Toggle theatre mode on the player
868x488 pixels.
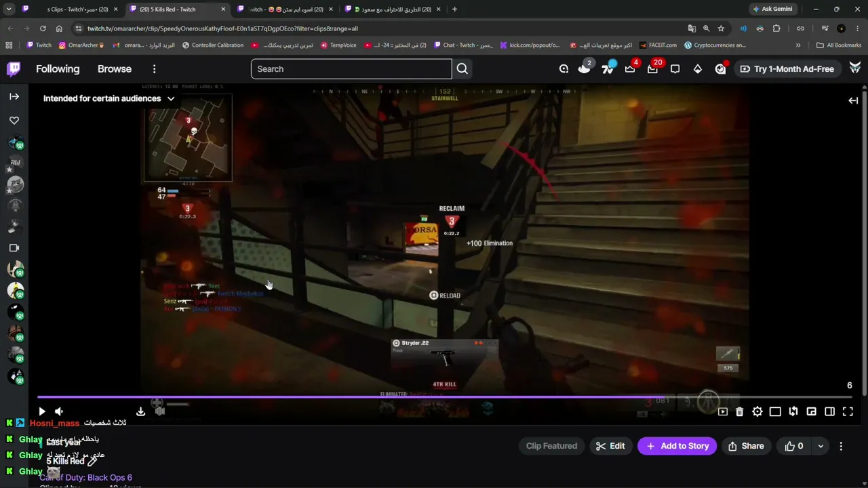pyautogui.click(x=775, y=411)
